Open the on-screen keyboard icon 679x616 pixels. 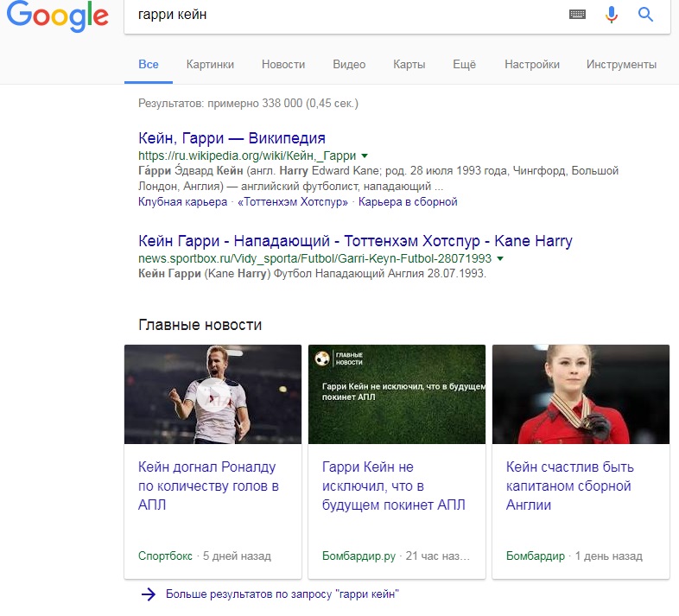(577, 15)
